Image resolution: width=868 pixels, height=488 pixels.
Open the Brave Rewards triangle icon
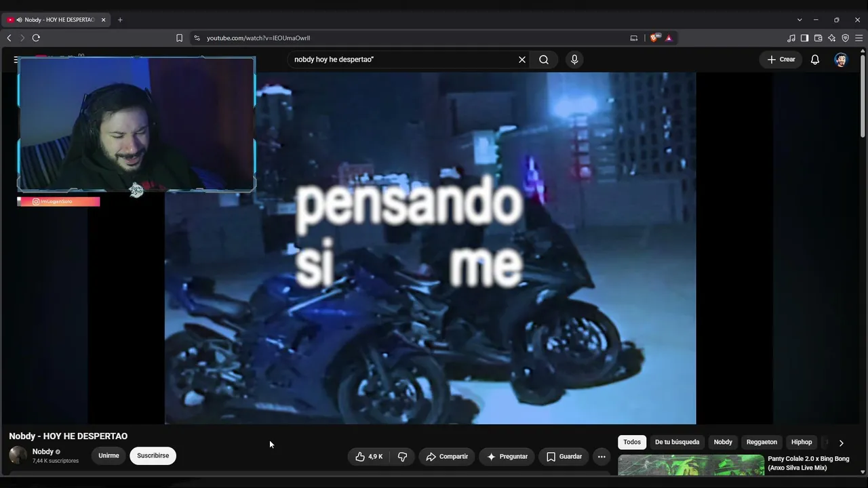669,38
